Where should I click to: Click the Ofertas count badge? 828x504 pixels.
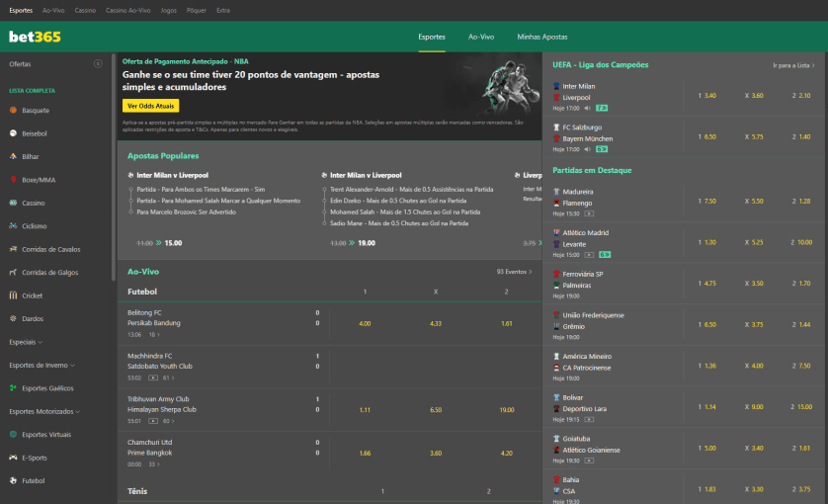(x=98, y=64)
